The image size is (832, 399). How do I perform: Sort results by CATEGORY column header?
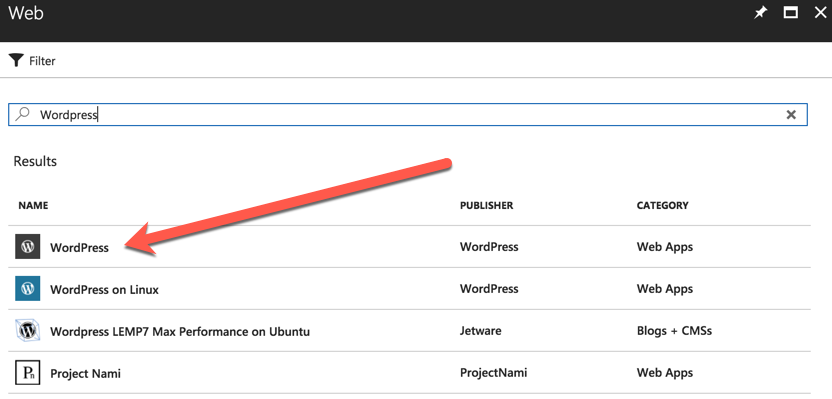pyautogui.click(x=663, y=205)
